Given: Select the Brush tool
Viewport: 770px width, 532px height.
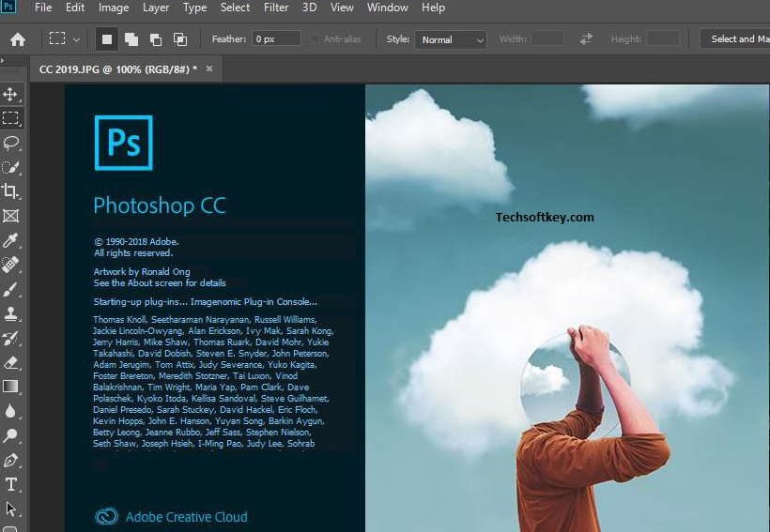Looking at the screenshot, I should click(10, 290).
